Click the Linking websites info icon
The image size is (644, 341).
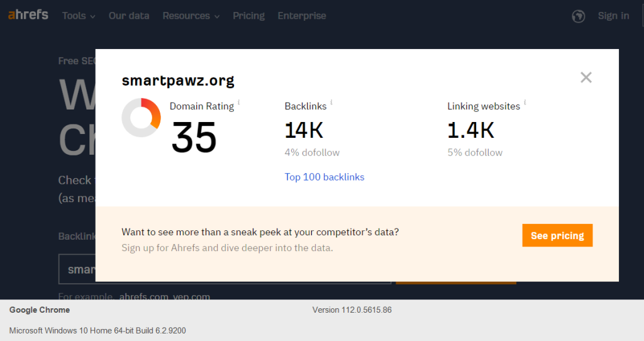click(x=525, y=103)
